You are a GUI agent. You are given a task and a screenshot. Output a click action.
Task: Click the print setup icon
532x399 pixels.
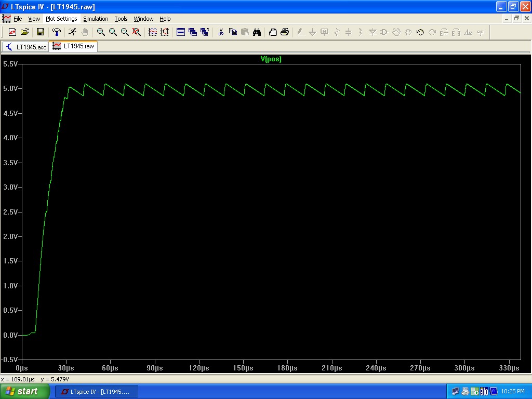[273, 32]
